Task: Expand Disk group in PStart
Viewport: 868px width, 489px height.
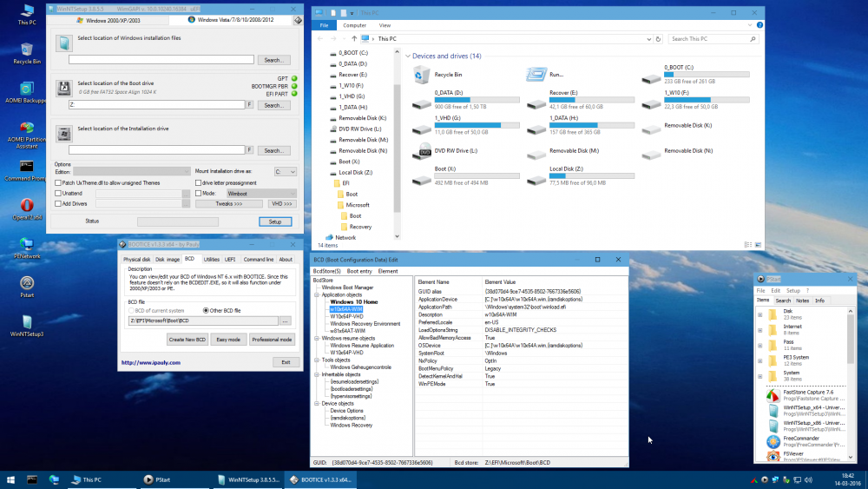Action: pyautogui.click(x=760, y=314)
